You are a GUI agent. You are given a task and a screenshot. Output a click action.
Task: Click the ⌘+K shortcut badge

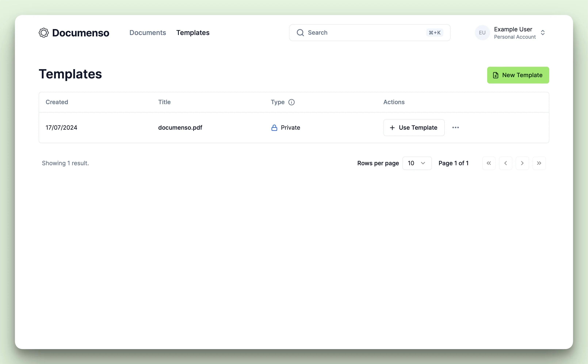point(434,33)
